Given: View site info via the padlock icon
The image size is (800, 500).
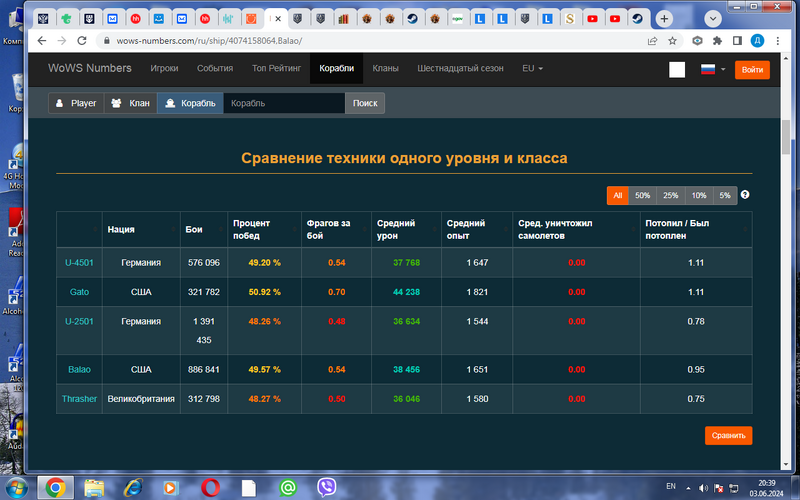Looking at the screenshot, I should point(107,41).
